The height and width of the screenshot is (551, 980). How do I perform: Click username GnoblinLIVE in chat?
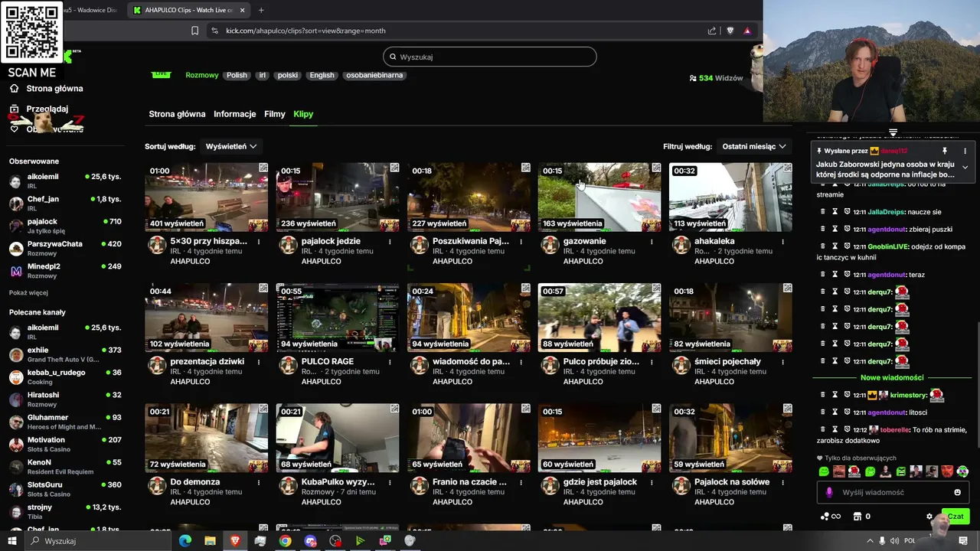pyautogui.click(x=889, y=246)
